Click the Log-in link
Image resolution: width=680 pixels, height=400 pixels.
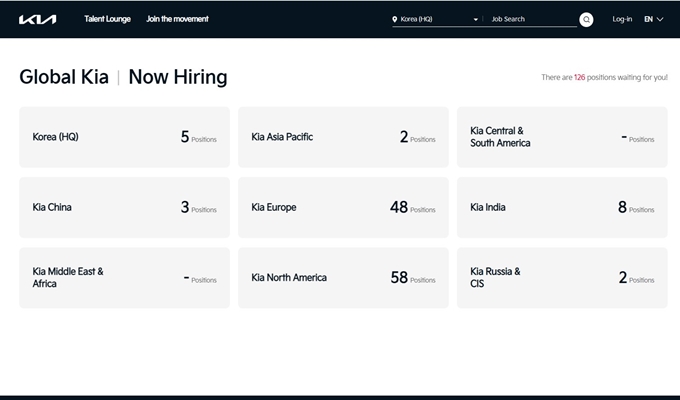pyautogui.click(x=622, y=19)
